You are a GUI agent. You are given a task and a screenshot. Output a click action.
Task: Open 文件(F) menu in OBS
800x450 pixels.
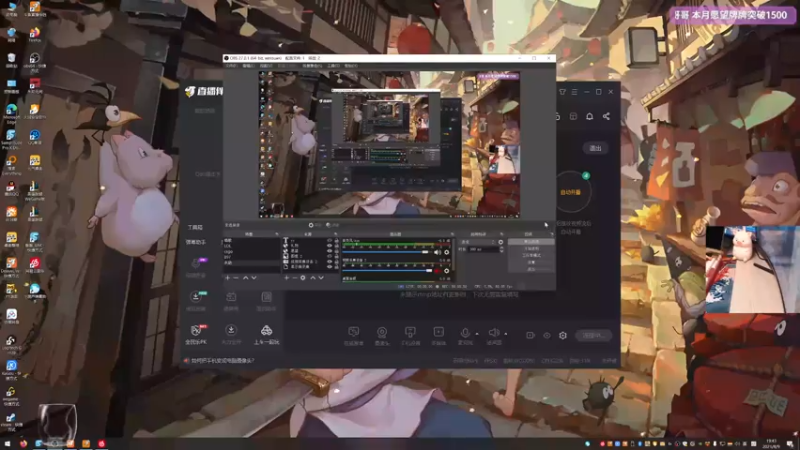click(231, 66)
